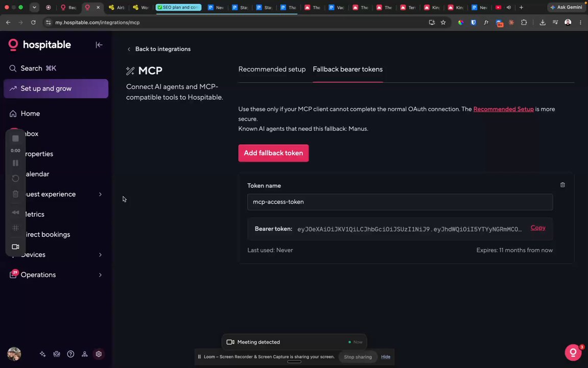Toggle the Loom camera icon

tap(15, 247)
